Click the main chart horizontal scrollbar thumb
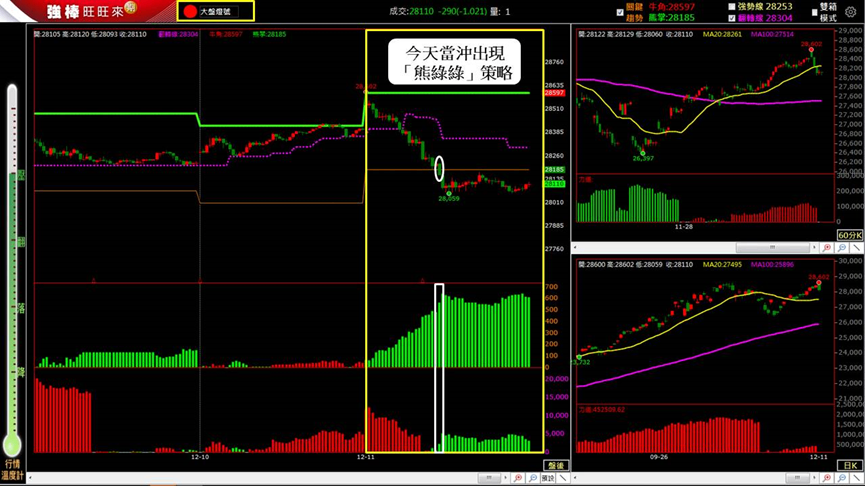 point(489,478)
